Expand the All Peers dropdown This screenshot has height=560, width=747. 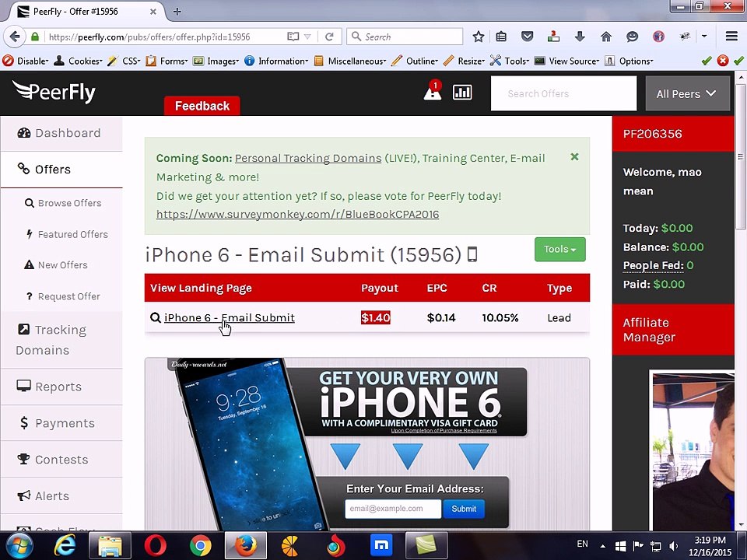tap(687, 93)
